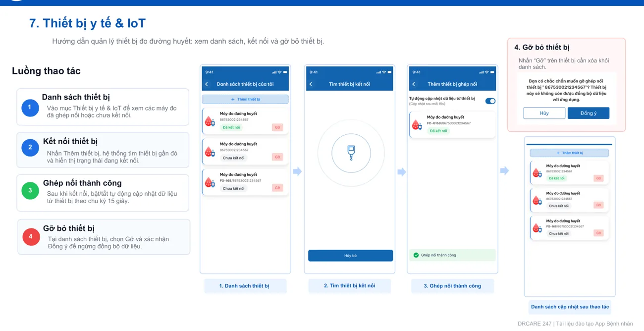Screen dimensions: 644x331
Task: Click the glucose meter scanning icon in the search screen
Action: 351,153
